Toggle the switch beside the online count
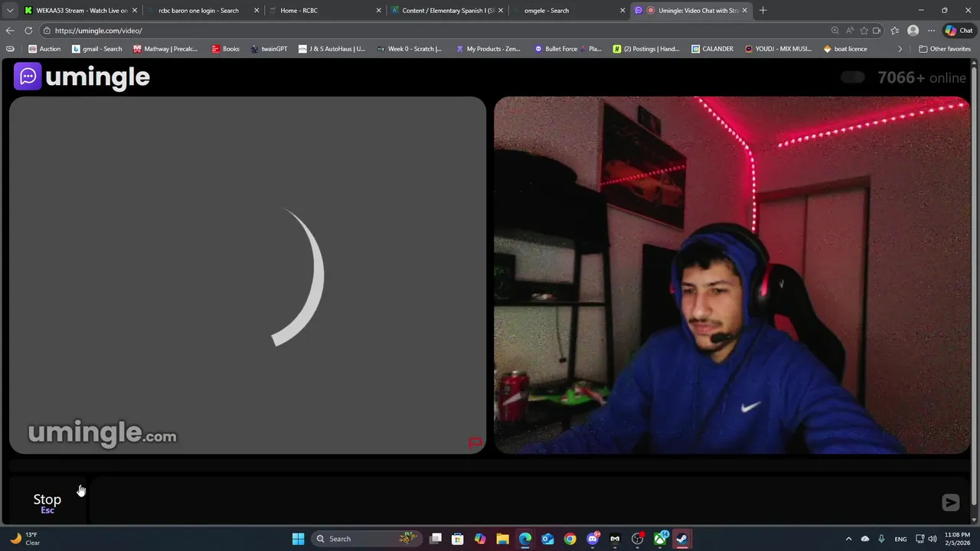Screen dimensions: 980x551 pos(852,77)
